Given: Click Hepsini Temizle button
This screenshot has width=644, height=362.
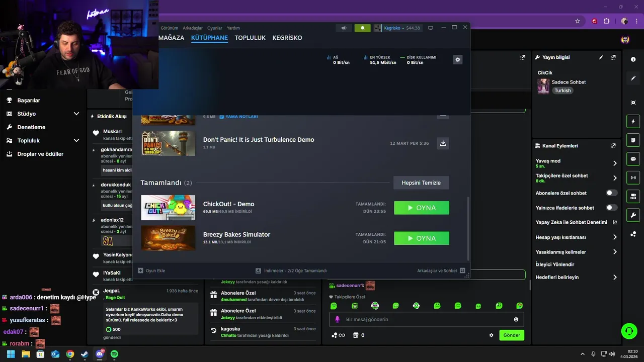Looking at the screenshot, I should tap(421, 183).
